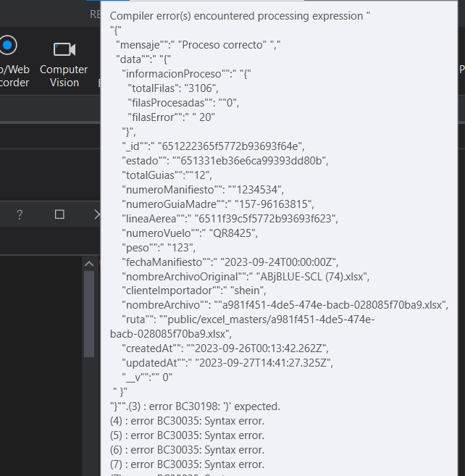Click the square maximize panel icon

point(59,214)
